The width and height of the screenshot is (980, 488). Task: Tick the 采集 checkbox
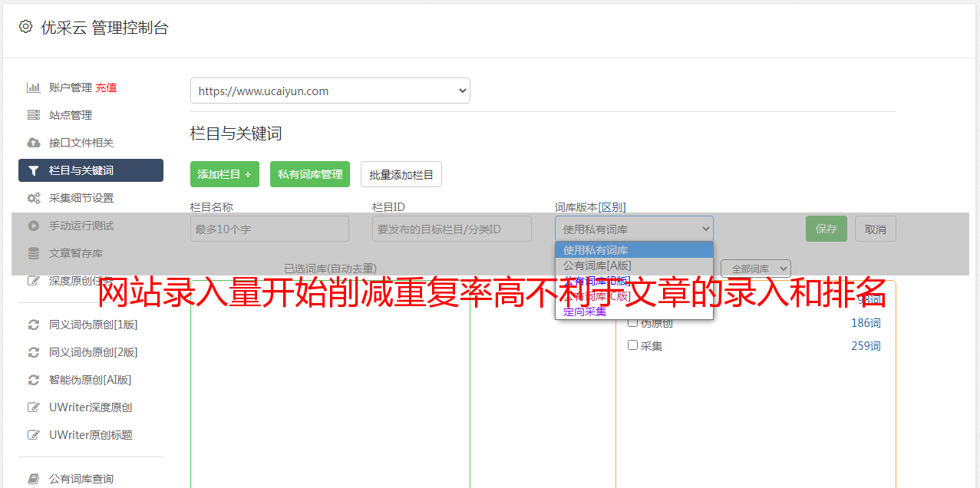point(633,345)
